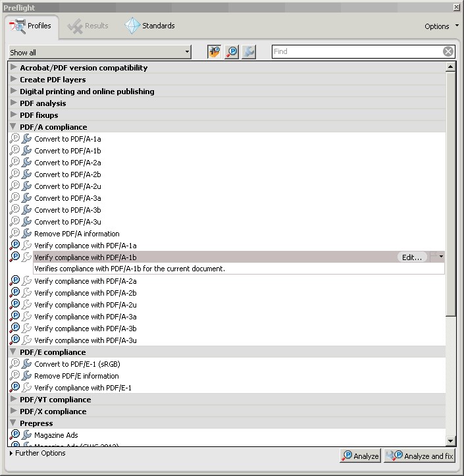The height and width of the screenshot is (476, 464).
Task: Select Convert to PDF/A-3u profile
Action: (68, 222)
